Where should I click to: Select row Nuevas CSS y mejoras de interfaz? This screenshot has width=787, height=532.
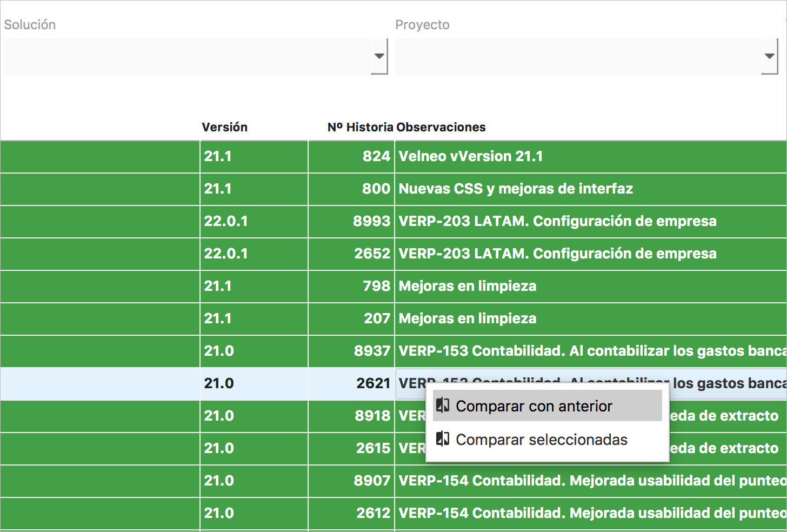pos(516,189)
